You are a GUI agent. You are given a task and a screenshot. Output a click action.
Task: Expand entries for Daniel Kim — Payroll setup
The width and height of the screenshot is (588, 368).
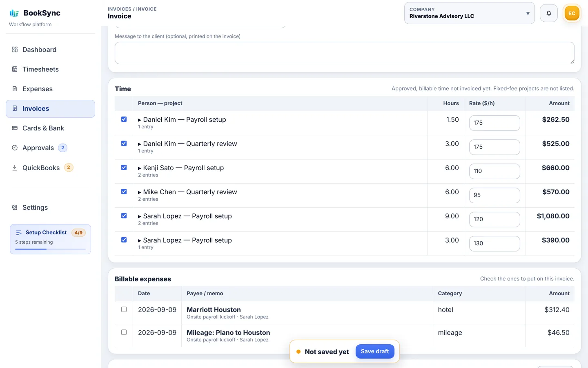click(140, 120)
